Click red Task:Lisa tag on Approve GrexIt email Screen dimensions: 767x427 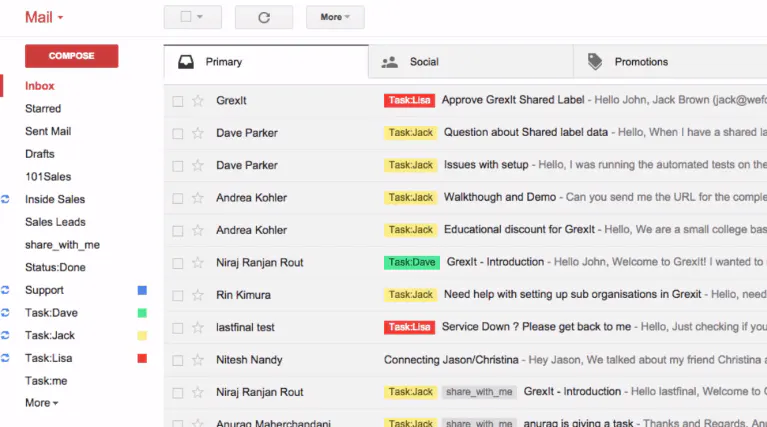pos(409,100)
